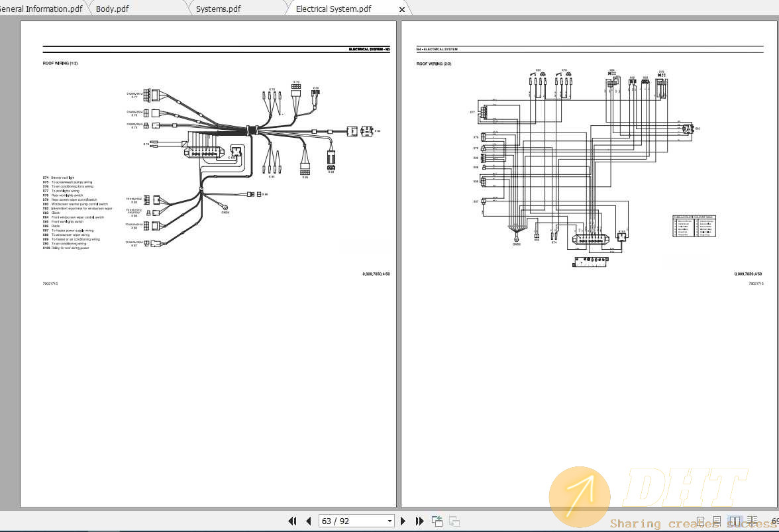Jump to the last page of the document
Screen dimensions: 779x532
coord(420,521)
